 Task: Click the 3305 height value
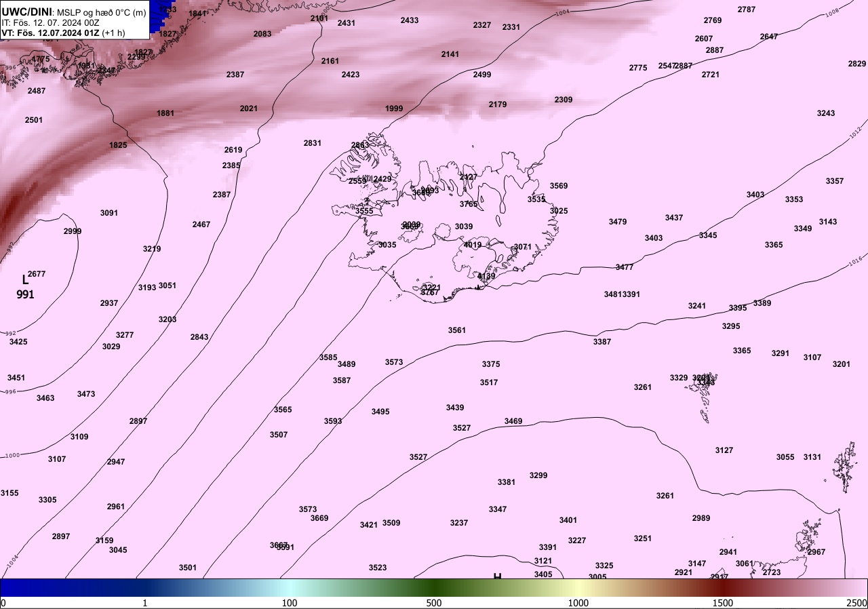click(48, 500)
